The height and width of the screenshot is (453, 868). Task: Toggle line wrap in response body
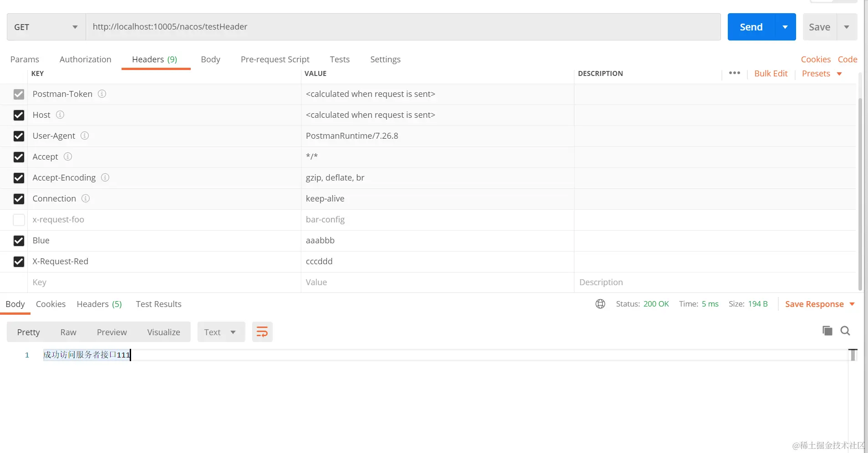coord(262,332)
